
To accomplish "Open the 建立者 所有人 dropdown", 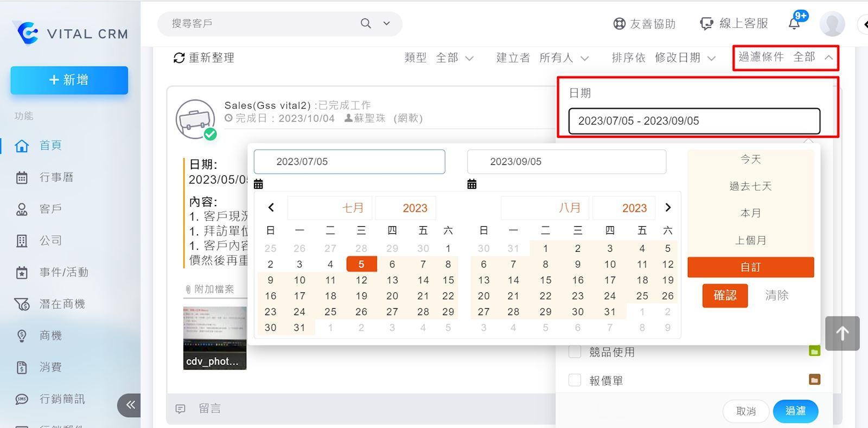I will tap(542, 58).
